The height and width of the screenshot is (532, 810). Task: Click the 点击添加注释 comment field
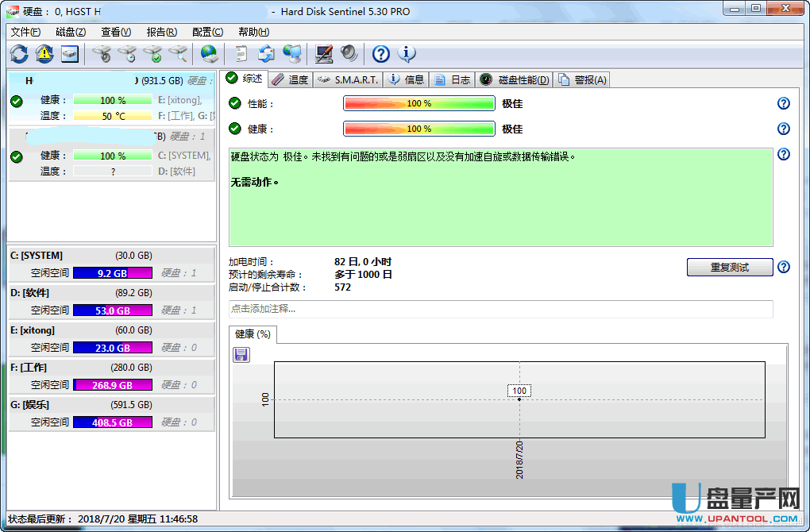pyautogui.click(x=500, y=308)
